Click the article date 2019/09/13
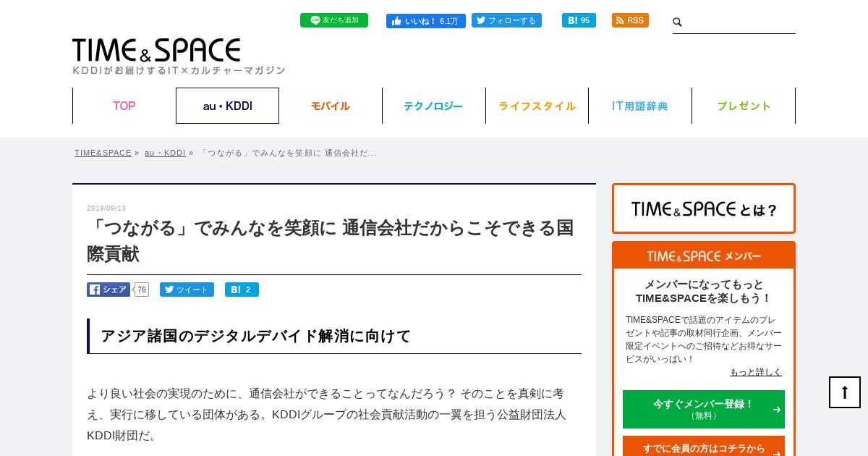Image resolution: width=868 pixels, height=456 pixels. pyautogui.click(x=106, y=208)
